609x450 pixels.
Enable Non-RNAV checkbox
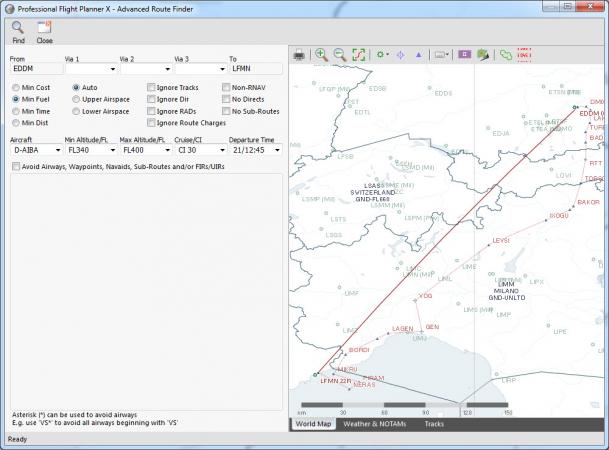[x=226, y=87]
